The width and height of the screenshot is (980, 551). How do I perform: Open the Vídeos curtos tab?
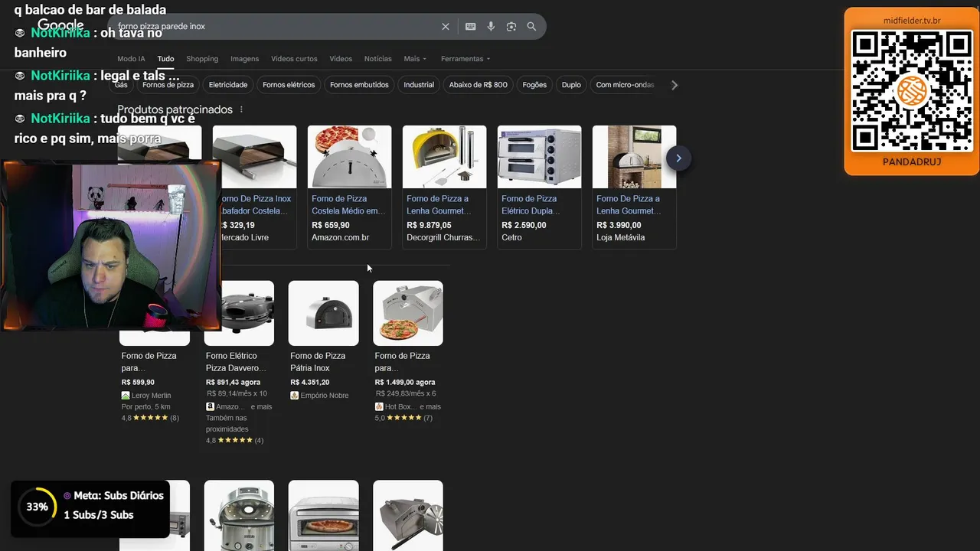[294, 59]
